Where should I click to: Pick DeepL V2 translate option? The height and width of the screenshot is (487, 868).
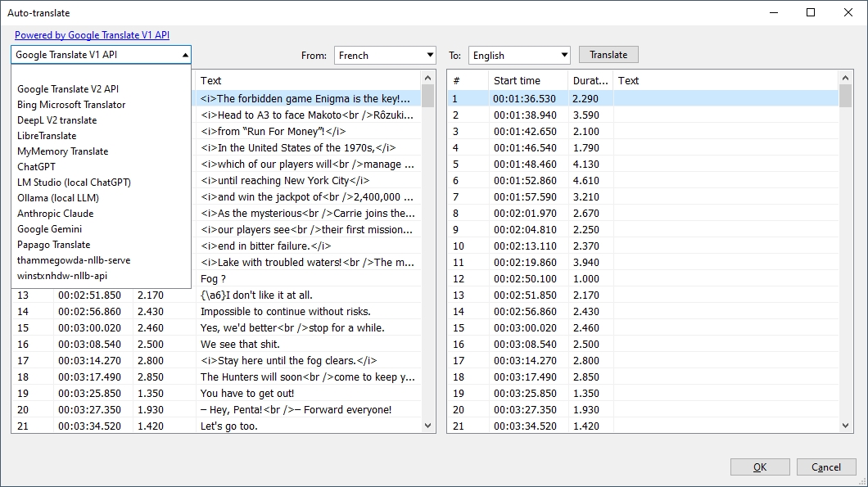57,120
